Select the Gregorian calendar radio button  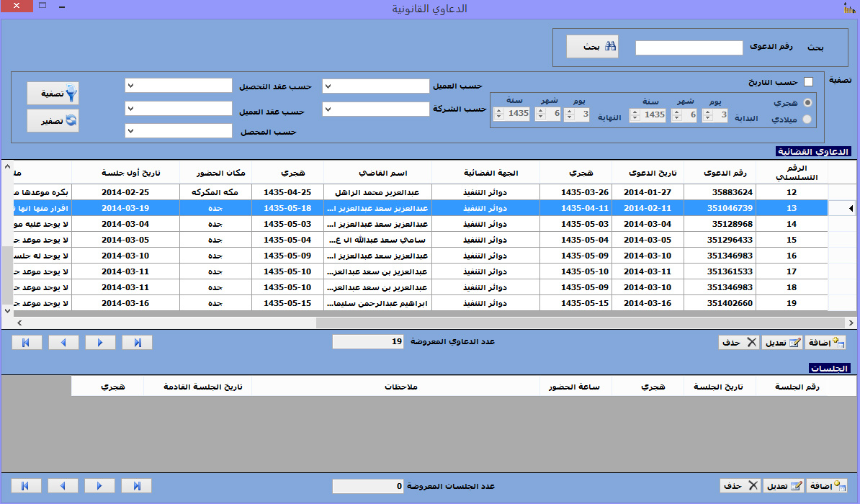(x=807, y=120)
